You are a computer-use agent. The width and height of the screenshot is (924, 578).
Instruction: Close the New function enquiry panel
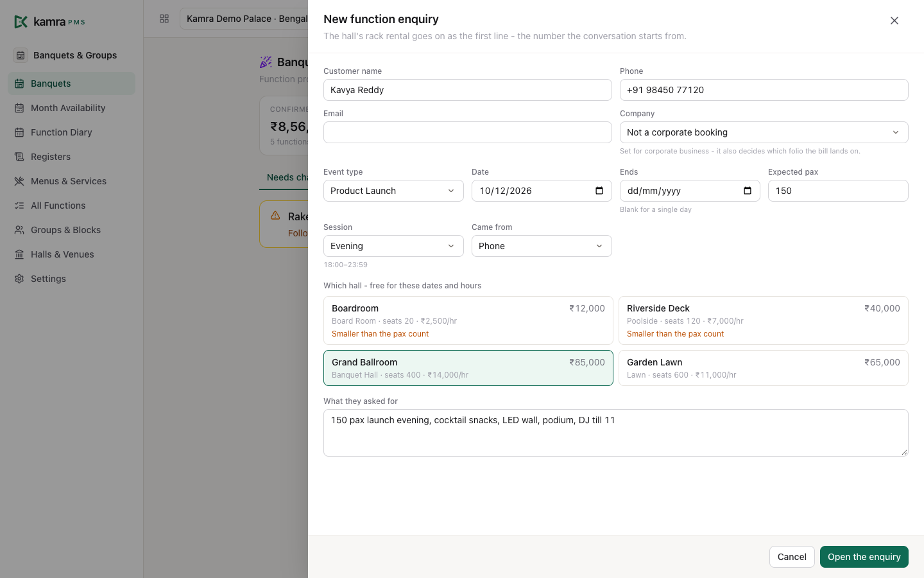[894, 21]
